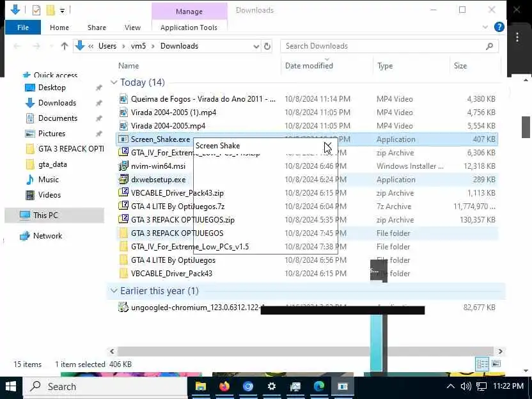Select the Screen_Shake.exe file icon
The width and height of the screenshot is (532, 399).
123,139
